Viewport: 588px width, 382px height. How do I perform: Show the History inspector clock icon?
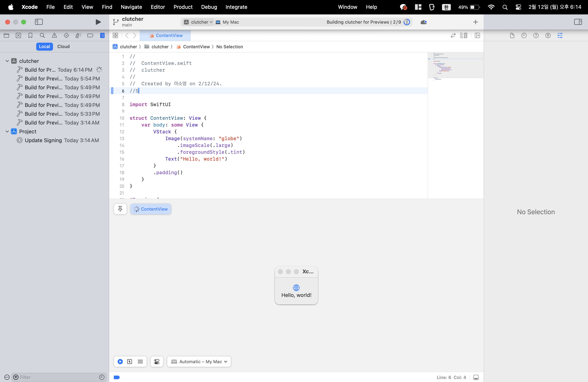(524, 35)
